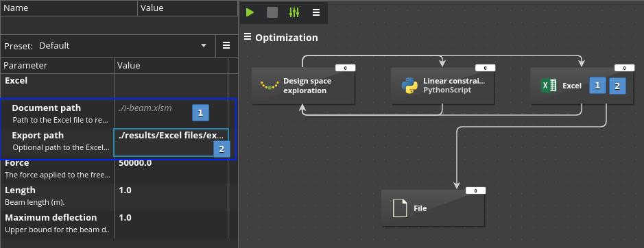Open the menu icon beside Optimization title

[248, 37]
